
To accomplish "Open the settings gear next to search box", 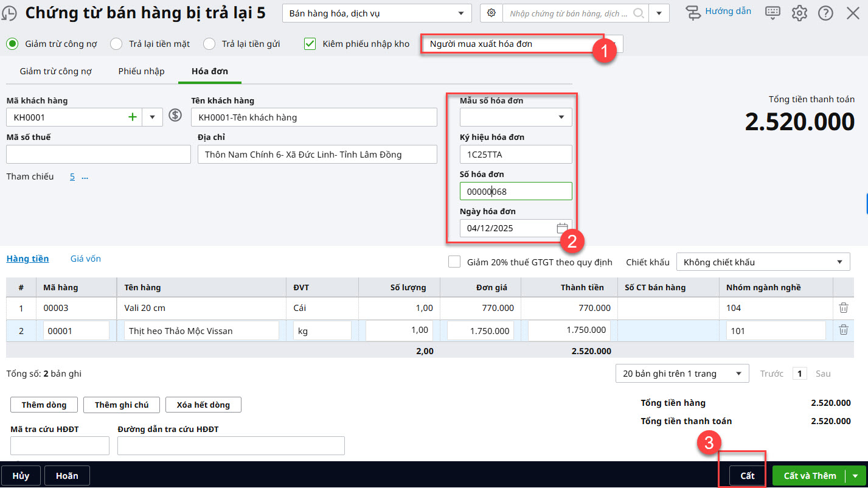I will coord(491,13).
